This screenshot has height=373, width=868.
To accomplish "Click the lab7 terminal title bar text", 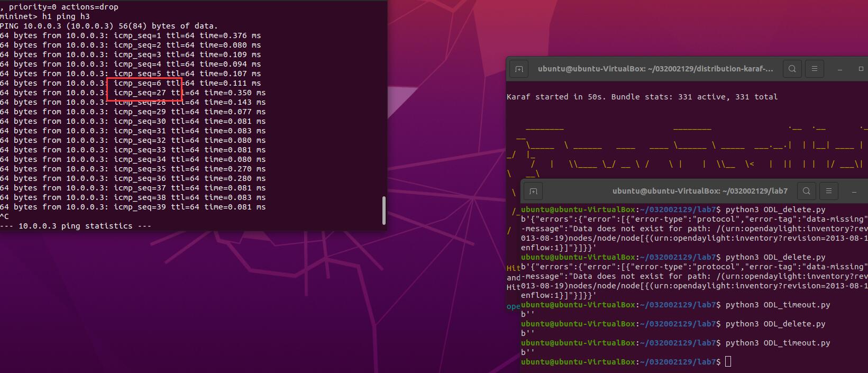I will tap(700, 191).
